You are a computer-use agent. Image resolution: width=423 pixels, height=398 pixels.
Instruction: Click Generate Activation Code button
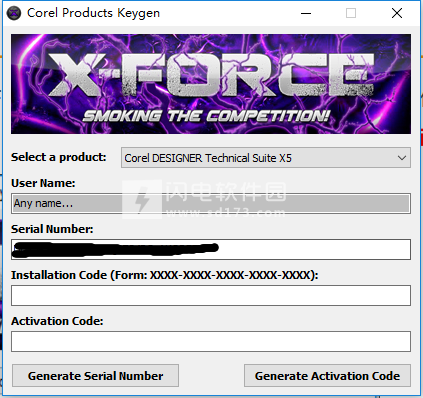(327, 376)
